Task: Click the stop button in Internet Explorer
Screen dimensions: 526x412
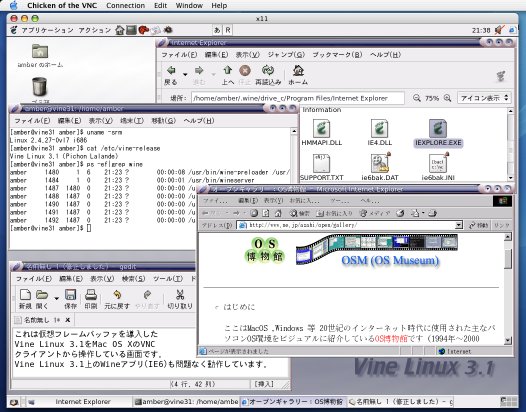Action: point(255,213)
